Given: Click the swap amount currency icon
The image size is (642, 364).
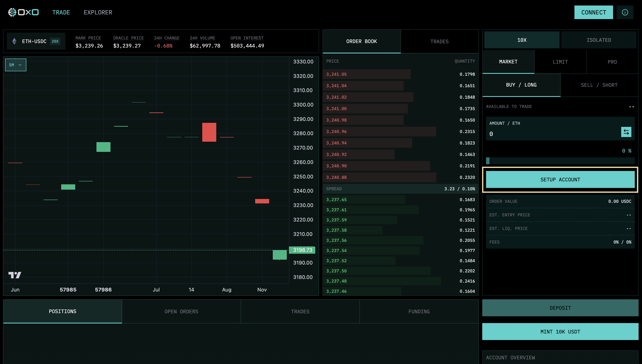Looking at the screenshot, I should click(626, 132).
